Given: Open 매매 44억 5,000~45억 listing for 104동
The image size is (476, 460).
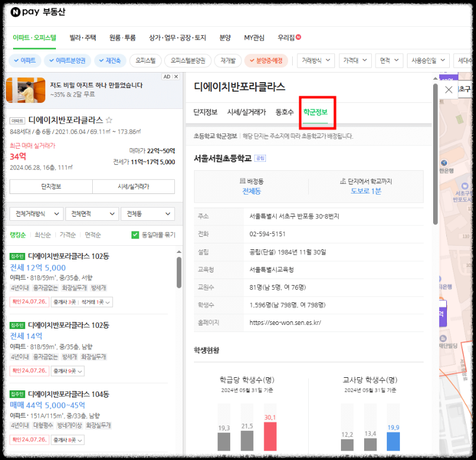Looking at the screenshot, I should 48,405.
